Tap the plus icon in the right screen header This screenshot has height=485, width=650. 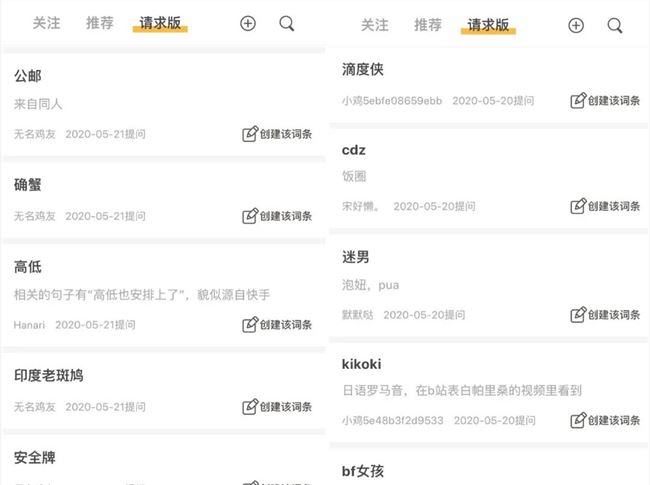click(x=576, y=25)
